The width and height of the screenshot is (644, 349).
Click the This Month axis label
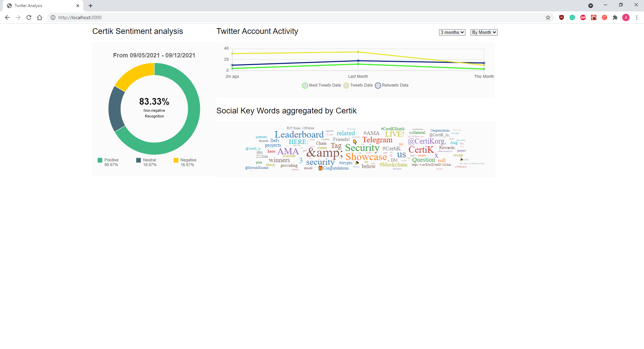(484, 77)
